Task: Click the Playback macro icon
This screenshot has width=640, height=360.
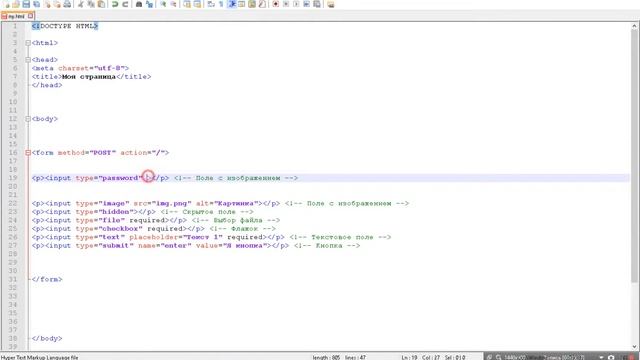Action: (296, 4)
